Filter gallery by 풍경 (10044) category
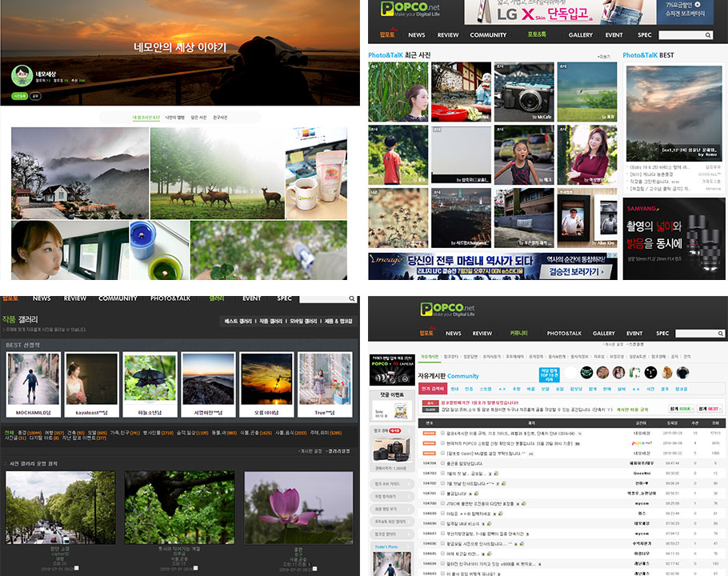The height and width of the screenshot is (576, 728). (29, 432)
